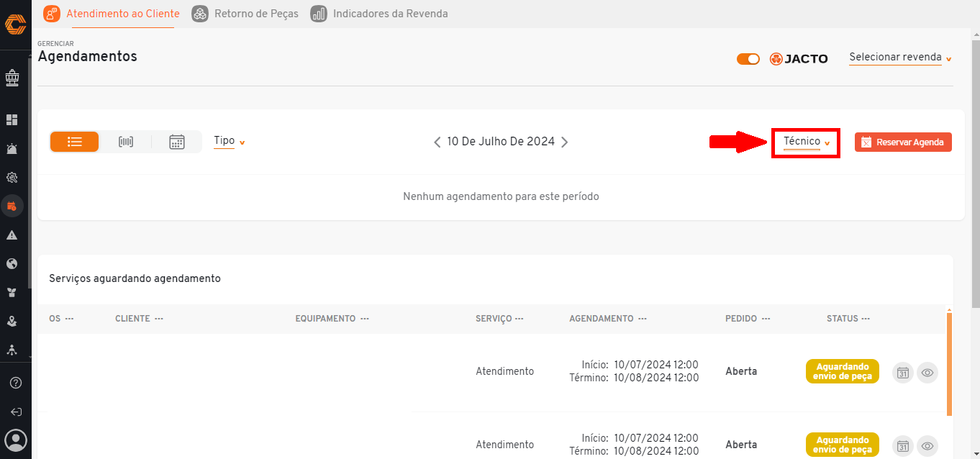
Task: Open the control tower sidebar icon
Action: point(12,76)
